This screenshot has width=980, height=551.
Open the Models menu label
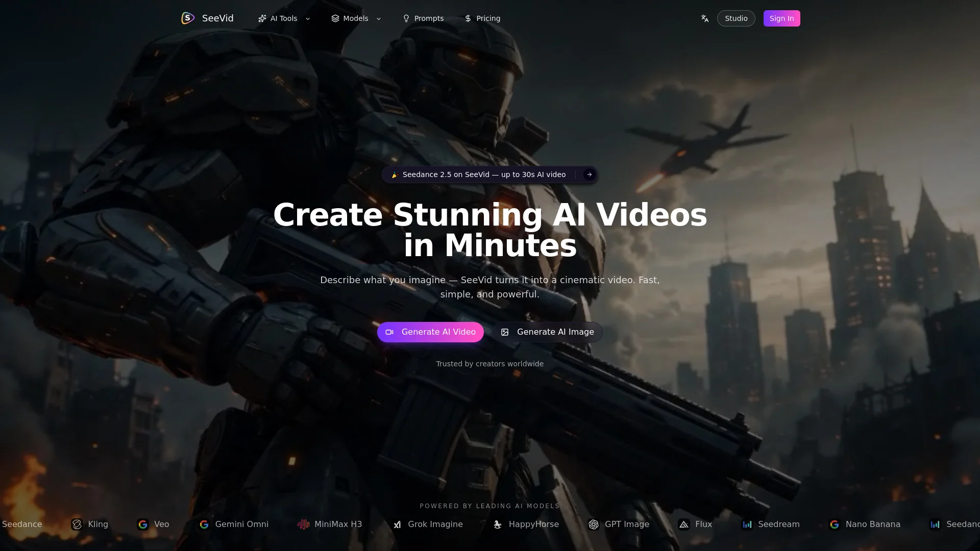(x=356, y=18)
